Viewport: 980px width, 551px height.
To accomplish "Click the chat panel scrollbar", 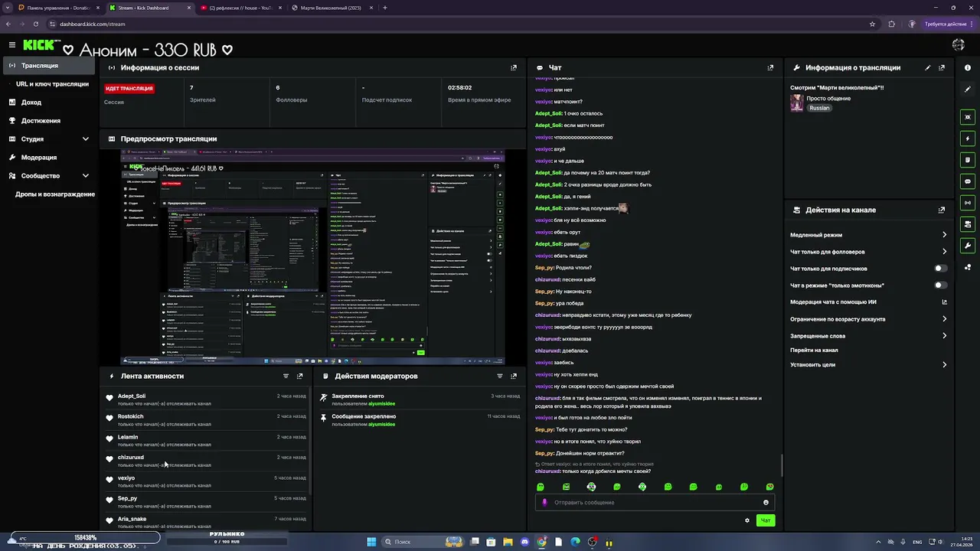I will point(781,465).
